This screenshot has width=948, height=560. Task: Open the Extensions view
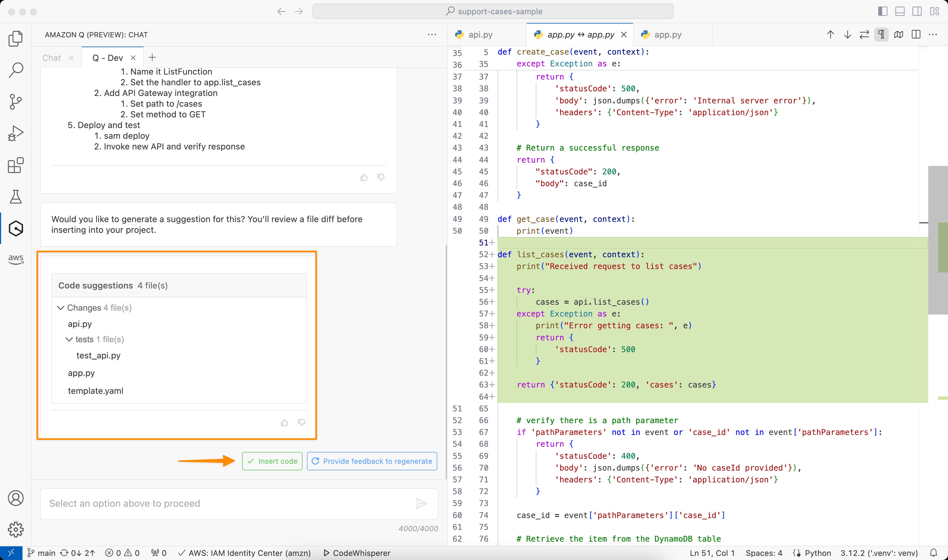pos(15,165)
